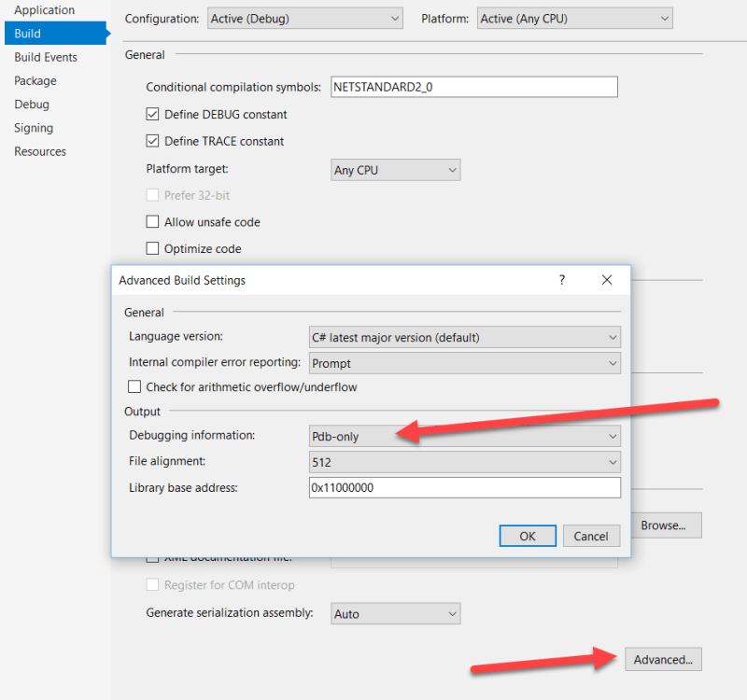Open Language version dropdown
This screenshot has width=747, height=700.
[464, 337]
